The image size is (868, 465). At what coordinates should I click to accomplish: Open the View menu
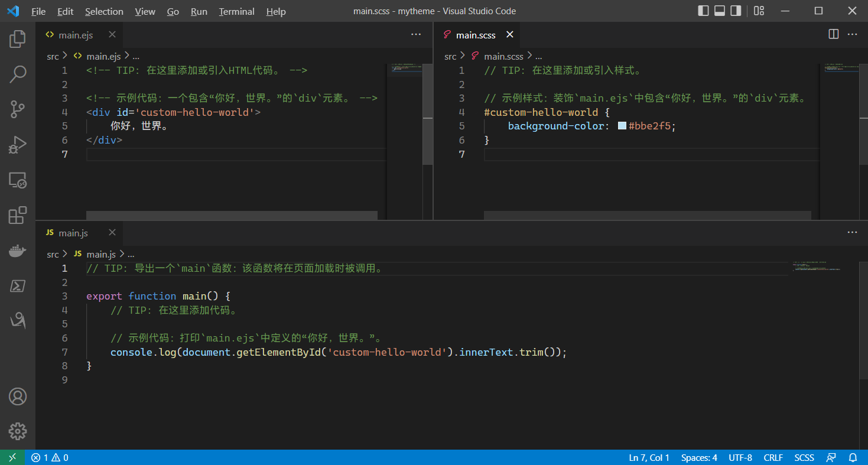(145, 11)
